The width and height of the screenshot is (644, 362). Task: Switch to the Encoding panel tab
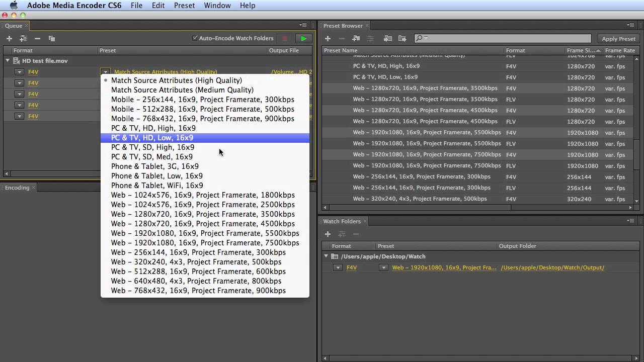tap(17, 188)
